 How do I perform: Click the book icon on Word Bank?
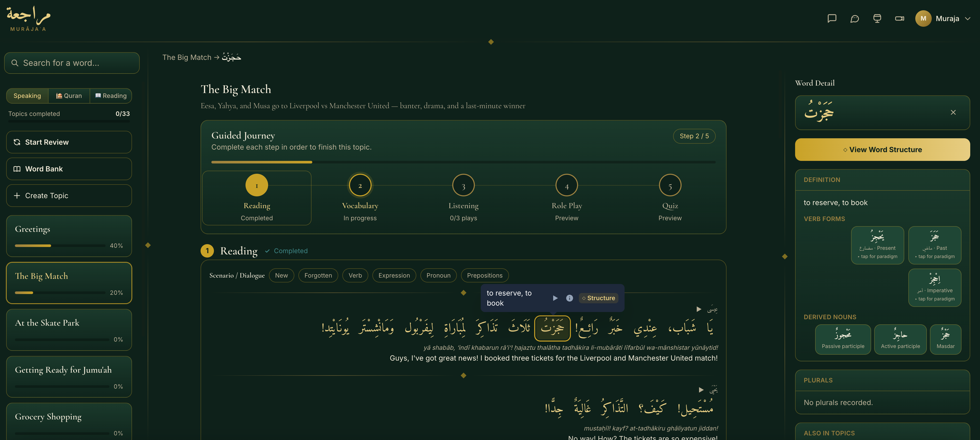[17, 169]
